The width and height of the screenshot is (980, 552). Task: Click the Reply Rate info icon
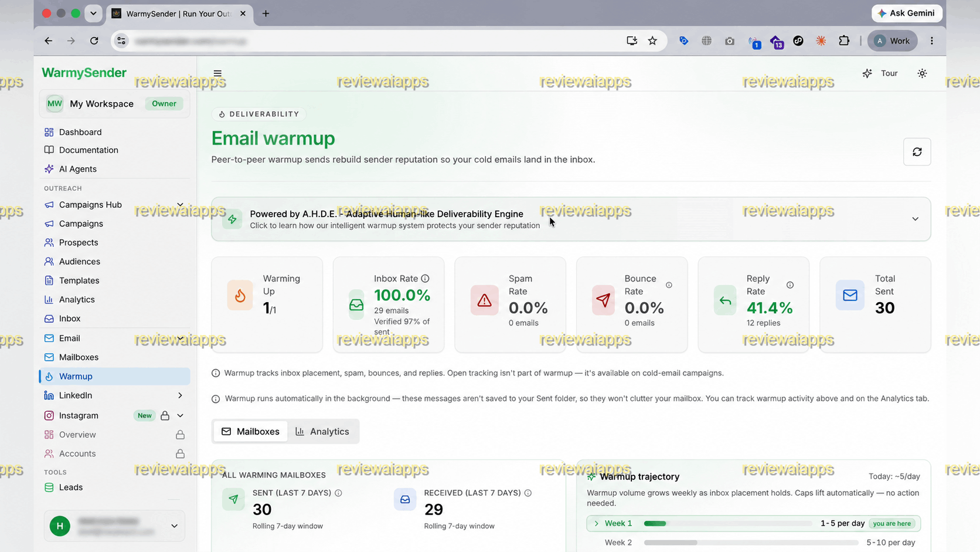point(790,285)
